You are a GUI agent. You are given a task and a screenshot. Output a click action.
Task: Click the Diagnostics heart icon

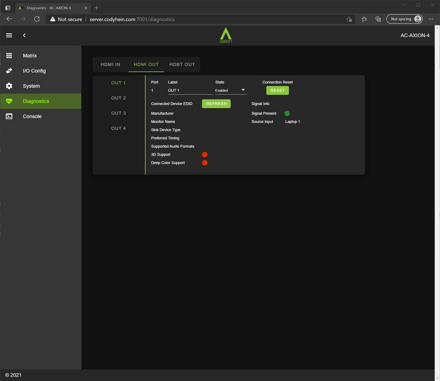(x=9, y=101)
